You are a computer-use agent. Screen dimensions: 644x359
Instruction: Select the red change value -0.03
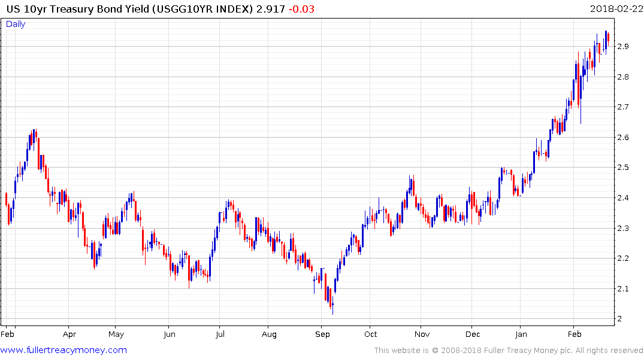point(301,9)
